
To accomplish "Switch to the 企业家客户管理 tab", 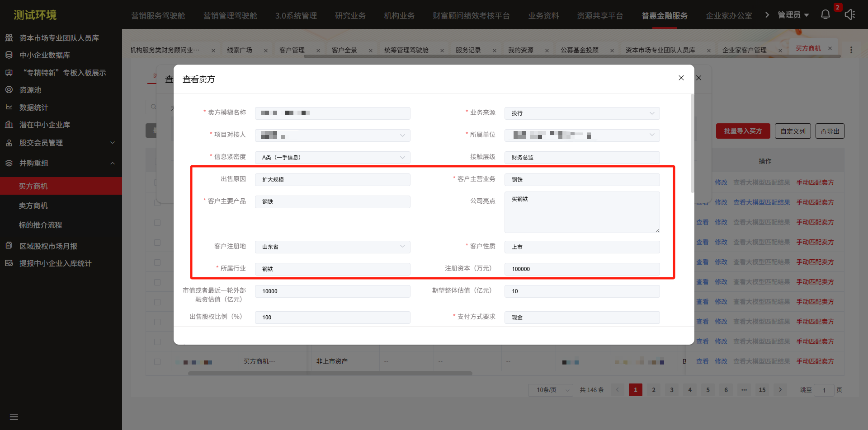I will 744,50.
